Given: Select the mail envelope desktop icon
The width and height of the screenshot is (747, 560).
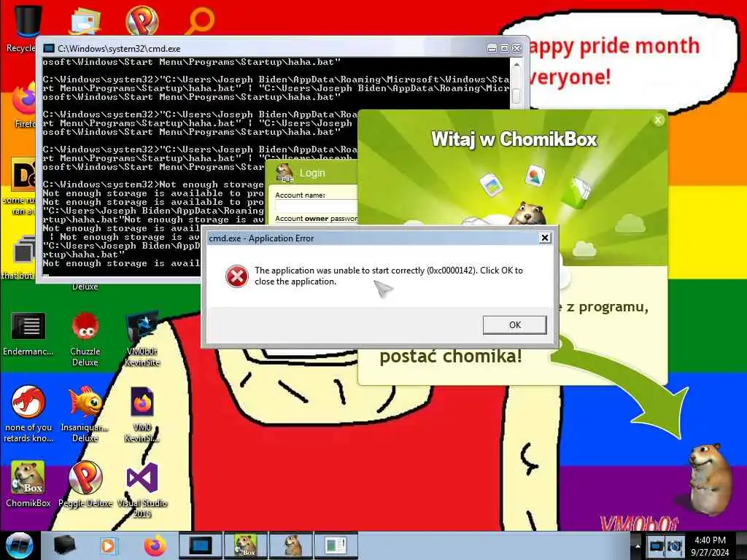Looking at the screenshot, I should point(85,20).
